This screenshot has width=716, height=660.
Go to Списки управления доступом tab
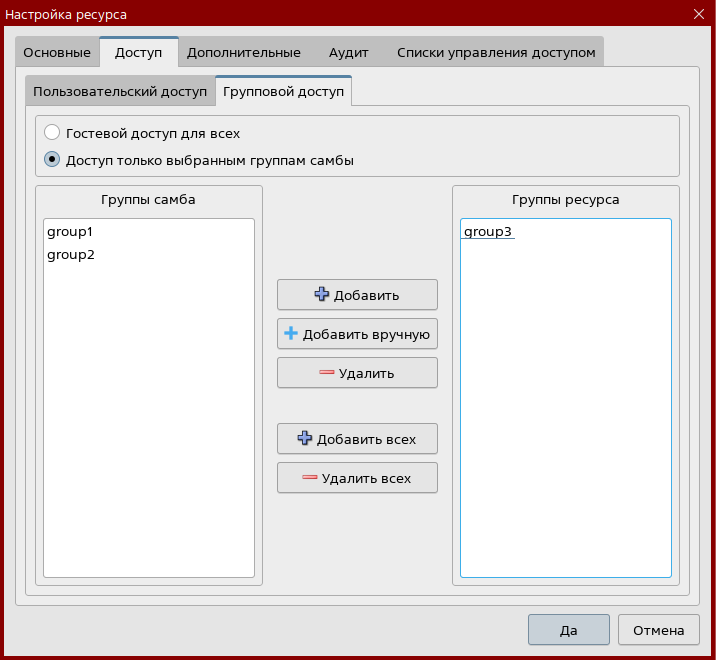496,52
